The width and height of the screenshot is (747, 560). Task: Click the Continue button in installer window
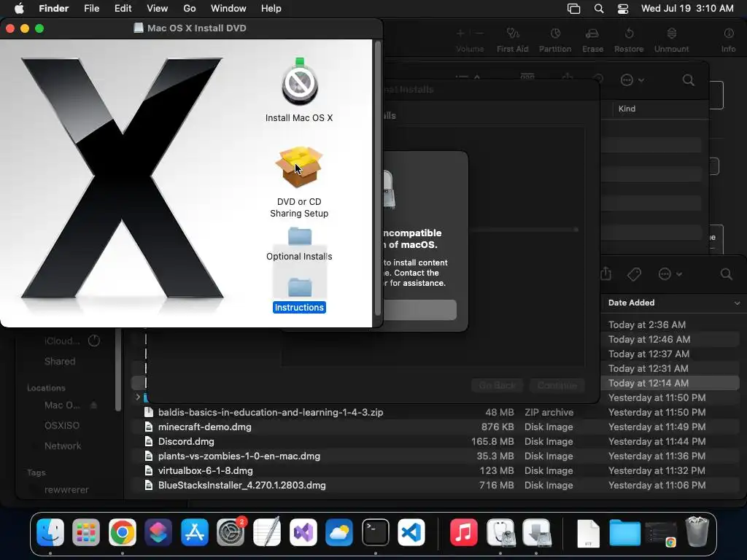click(557, 385)
